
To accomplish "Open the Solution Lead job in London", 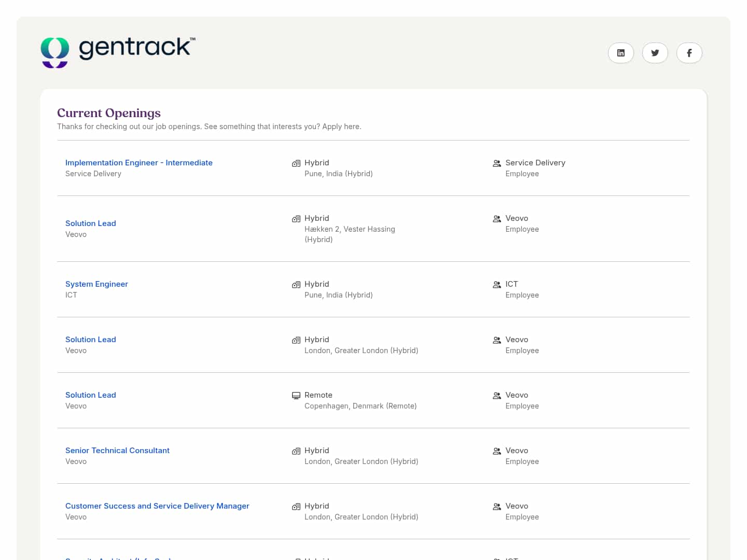I will (91, 340).
